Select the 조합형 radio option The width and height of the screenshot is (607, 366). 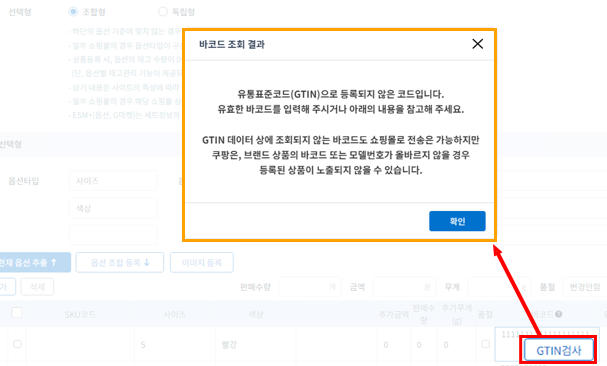click(73, 12)
